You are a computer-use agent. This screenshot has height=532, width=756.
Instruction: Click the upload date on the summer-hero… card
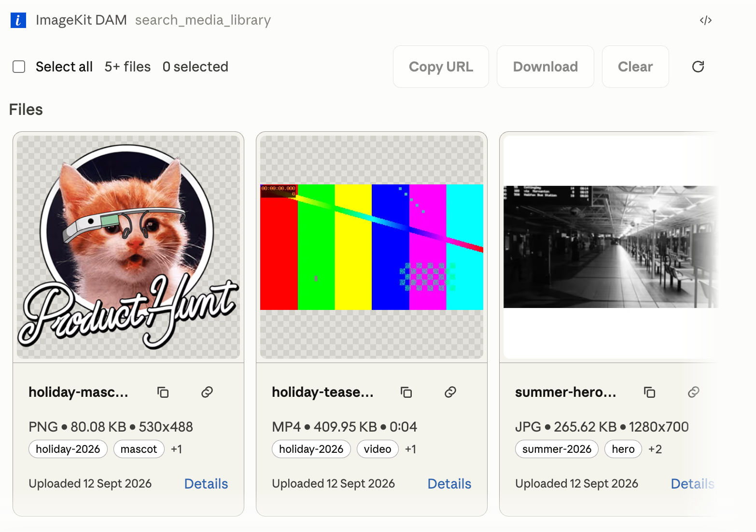[576, 484]
